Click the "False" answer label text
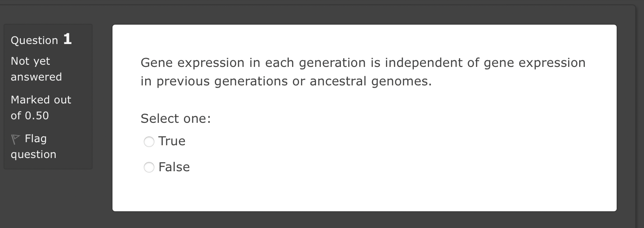This screenshot has width=644, height=228. [174, 167]
